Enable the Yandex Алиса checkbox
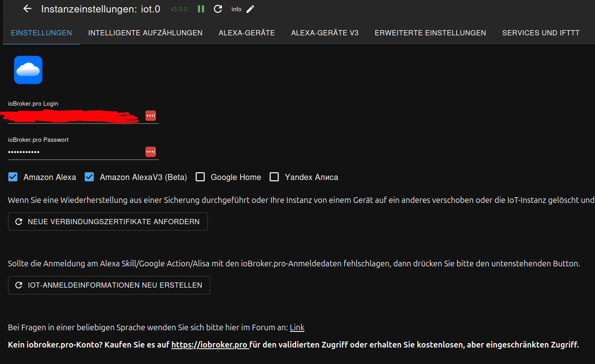 click(274, 177)
